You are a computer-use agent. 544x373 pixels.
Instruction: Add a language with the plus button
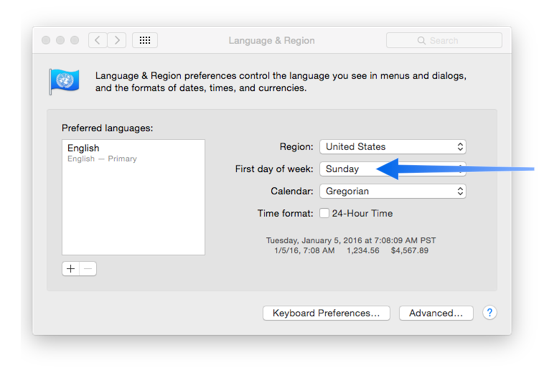point(71,269)
